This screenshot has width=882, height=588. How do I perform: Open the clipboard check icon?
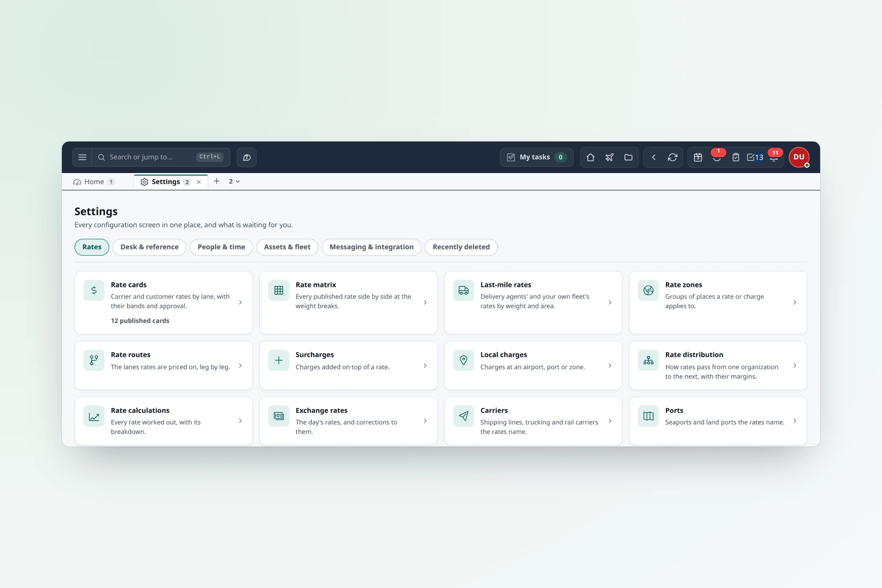(x=736, y=157)
